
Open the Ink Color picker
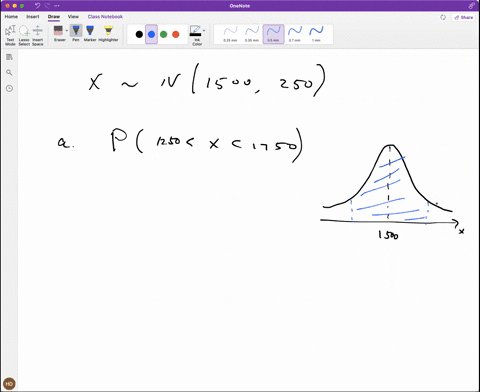click(196, 35)
